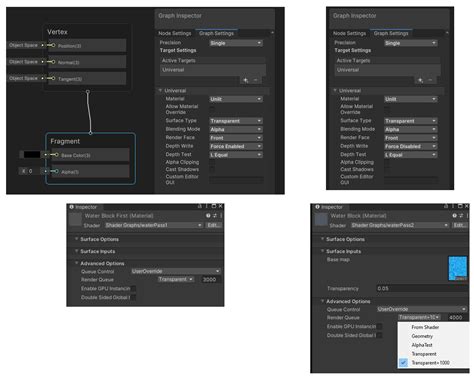Toggle Cast Shadows in Force Disabled Graph Inspector
This screenshot has height=379, width=474.
(x=387, y=169)
